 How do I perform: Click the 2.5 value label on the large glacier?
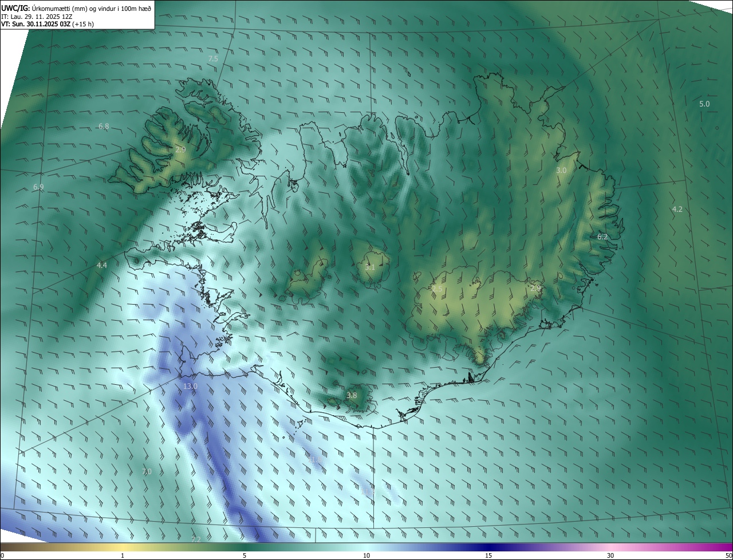tap(437, 289)
